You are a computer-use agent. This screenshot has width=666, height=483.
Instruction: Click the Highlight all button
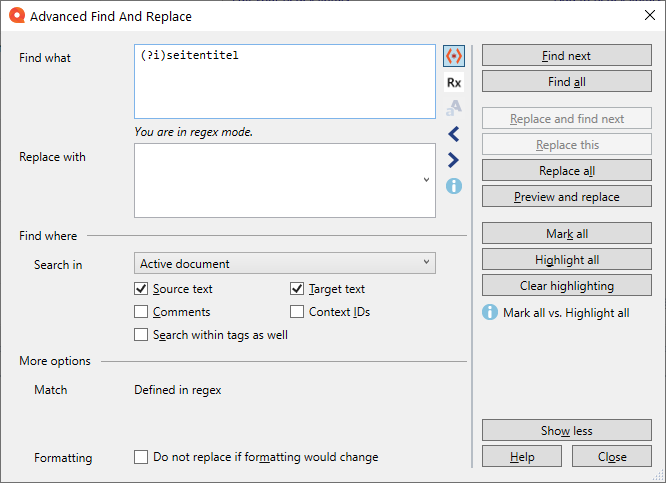pyautogui.click(x=567, y=260)
